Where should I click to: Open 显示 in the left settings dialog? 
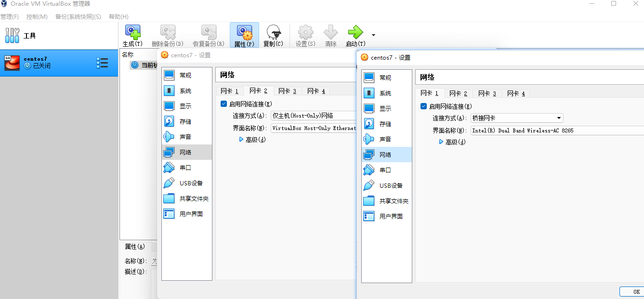click(187, 106)
